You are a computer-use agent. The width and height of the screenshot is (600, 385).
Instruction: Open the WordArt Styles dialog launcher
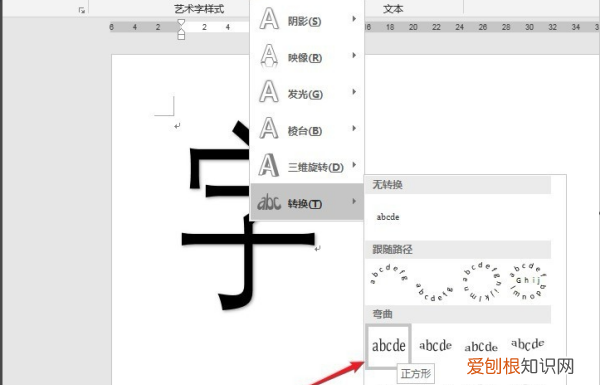[x=82, y=10]
